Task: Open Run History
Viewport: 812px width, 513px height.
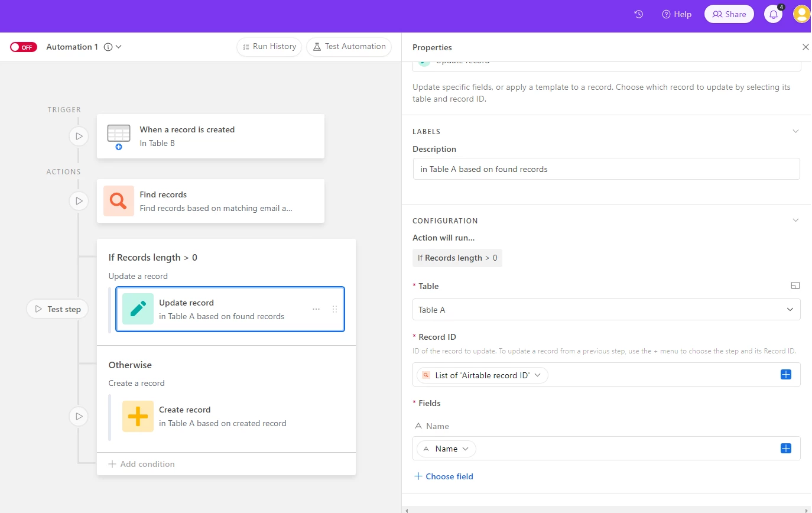Action: coord(269,47)
